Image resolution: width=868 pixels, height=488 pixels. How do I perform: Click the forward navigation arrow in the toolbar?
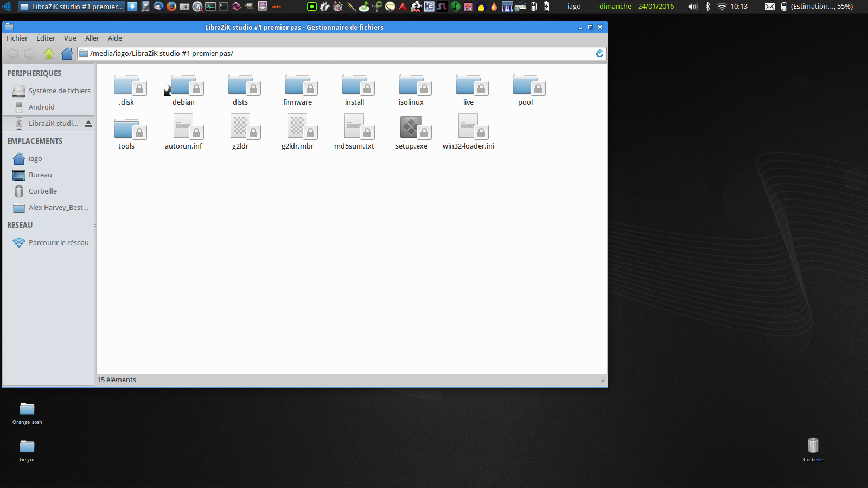[30, 53]
